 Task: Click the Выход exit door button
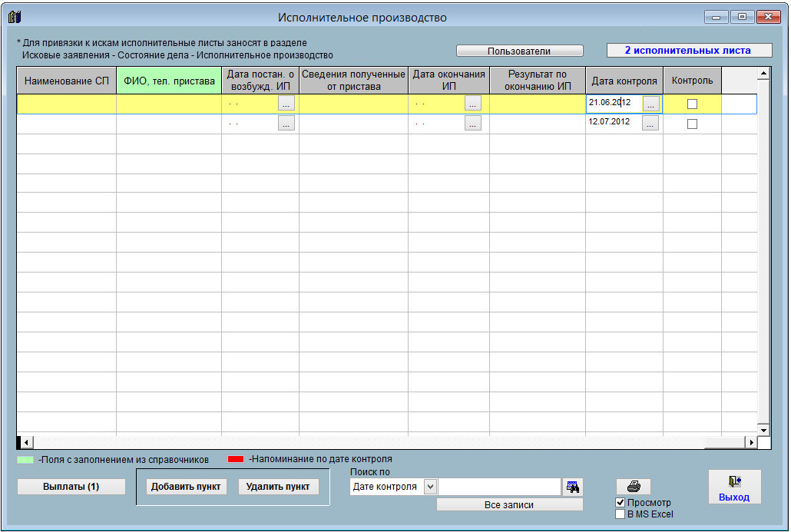tap(734, 487)
